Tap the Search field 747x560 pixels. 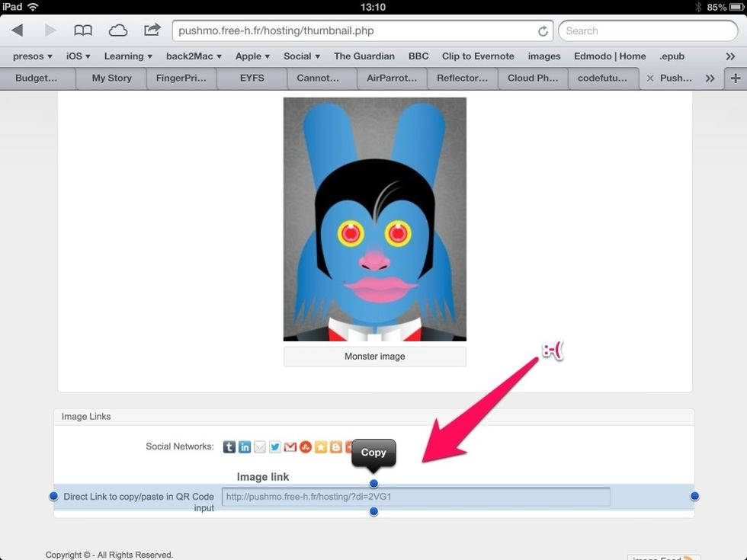pyautogui.click(x=648, y=31)
